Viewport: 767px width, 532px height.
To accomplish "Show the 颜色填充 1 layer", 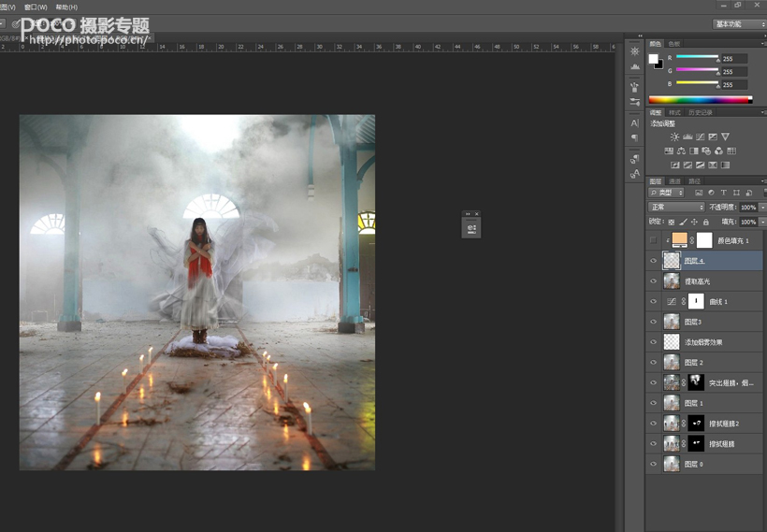I will [653, 240].
